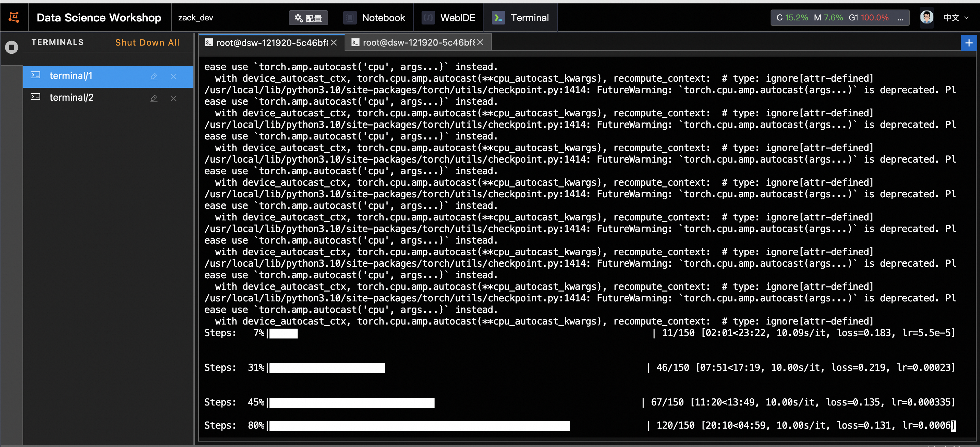Click the running terminals stop-circle sidebar icon
The image size is (980, 447).
12,47
